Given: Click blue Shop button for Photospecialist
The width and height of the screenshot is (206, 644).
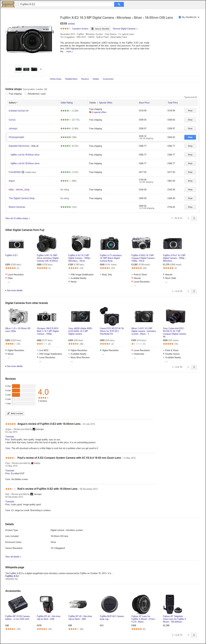Looking at the screenshot, I should [x=190, y=137].
